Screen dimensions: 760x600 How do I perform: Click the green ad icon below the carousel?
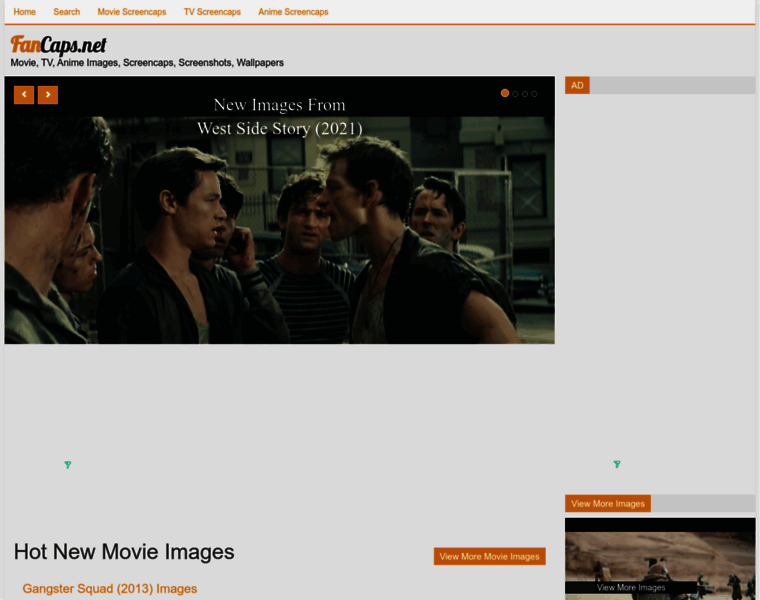coord(68,465)
